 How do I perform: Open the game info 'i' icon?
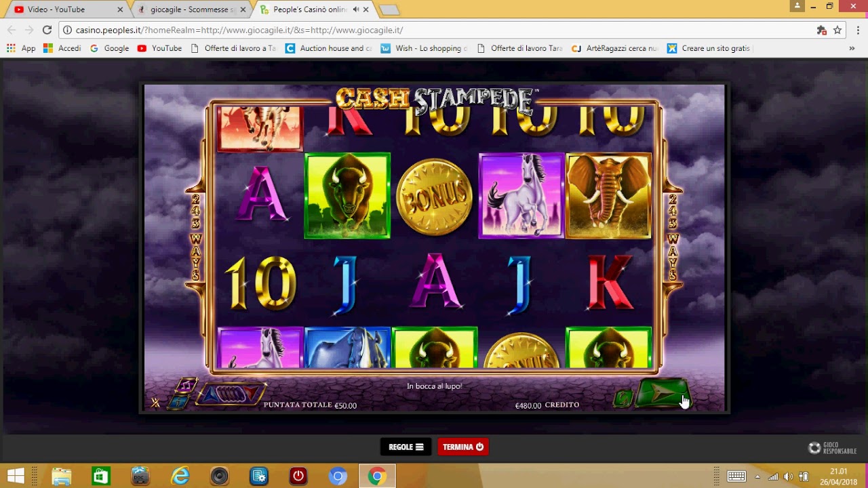click(x=179, y=402)
